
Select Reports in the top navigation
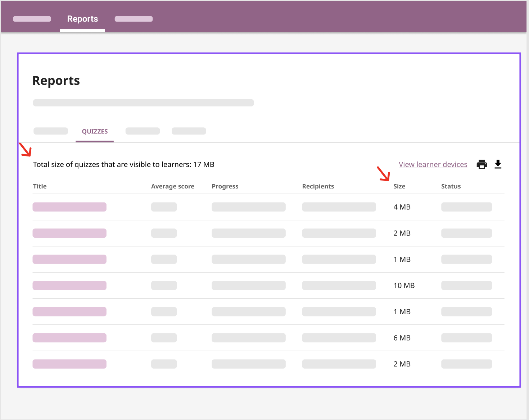coord(82,19)
